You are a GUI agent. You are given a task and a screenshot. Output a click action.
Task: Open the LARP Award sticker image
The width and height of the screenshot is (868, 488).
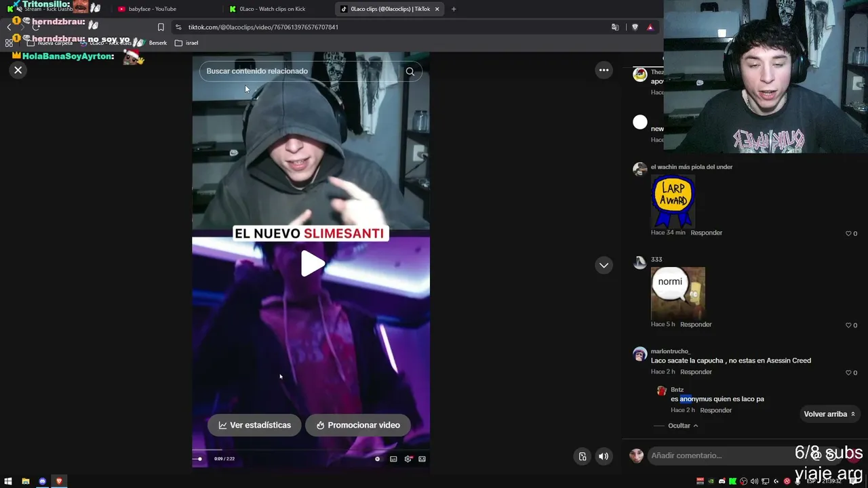(x=673, y=201)
